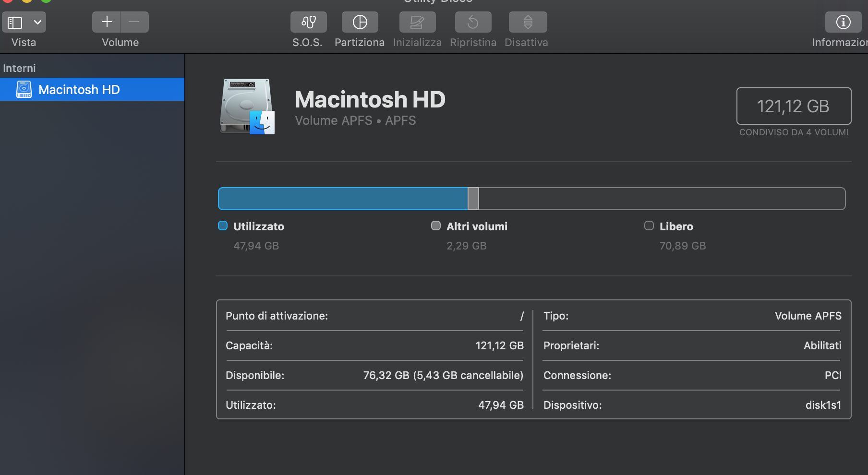Click CONDIVISO DA 4 VOLUMI text
This screenshot has width=868, height=475.
(794, 132)
